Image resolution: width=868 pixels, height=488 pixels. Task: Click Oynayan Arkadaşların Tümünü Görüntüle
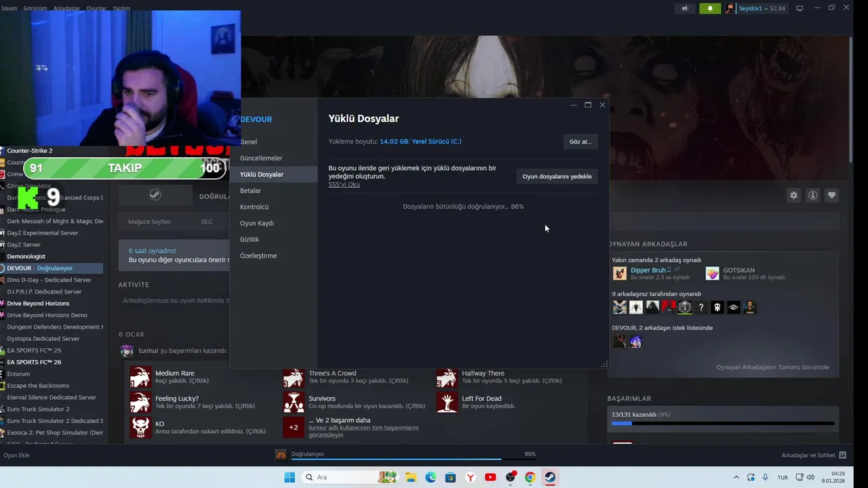tap(772, 367)
